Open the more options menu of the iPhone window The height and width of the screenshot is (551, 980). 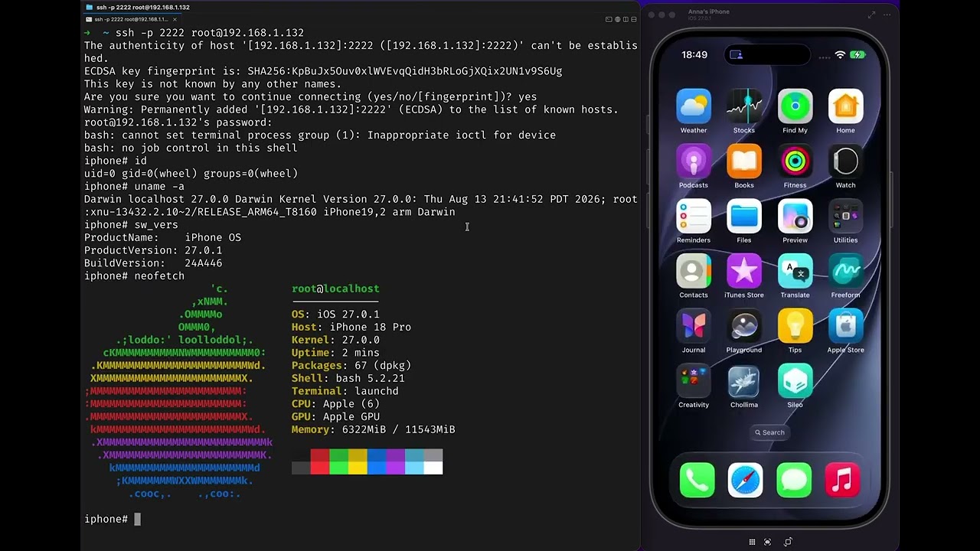887,15
